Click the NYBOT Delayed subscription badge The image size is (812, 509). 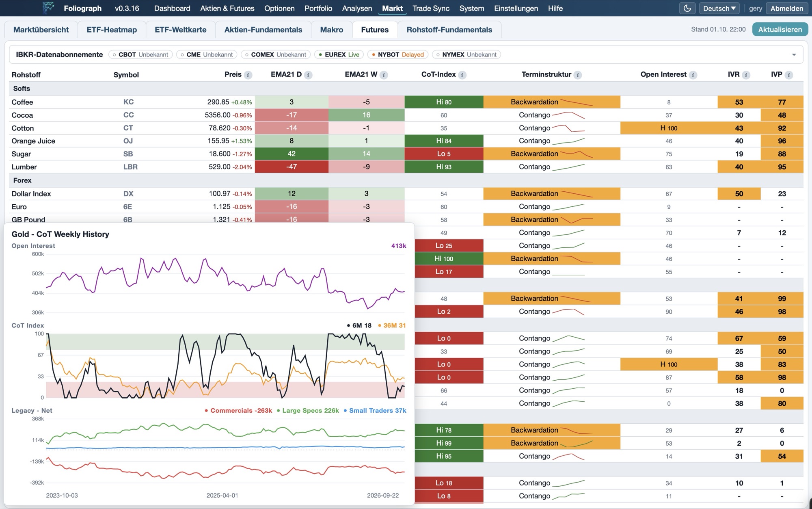(x=398, y=54)
